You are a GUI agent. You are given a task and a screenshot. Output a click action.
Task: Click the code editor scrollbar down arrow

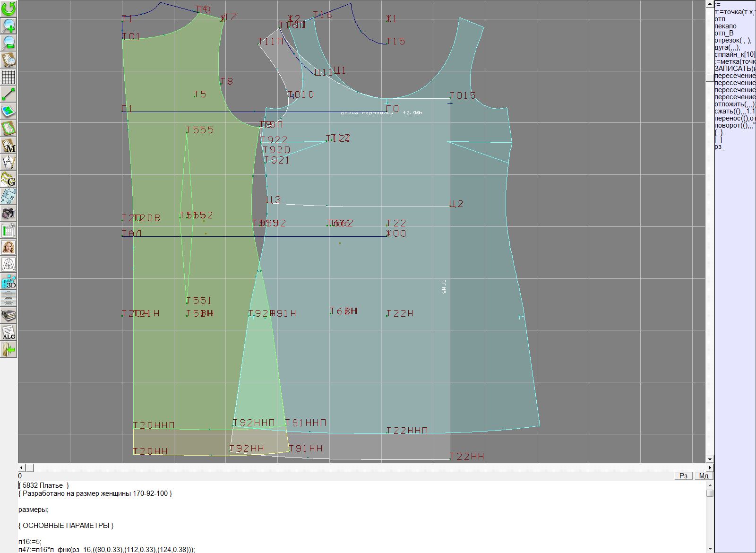point(709,549)
